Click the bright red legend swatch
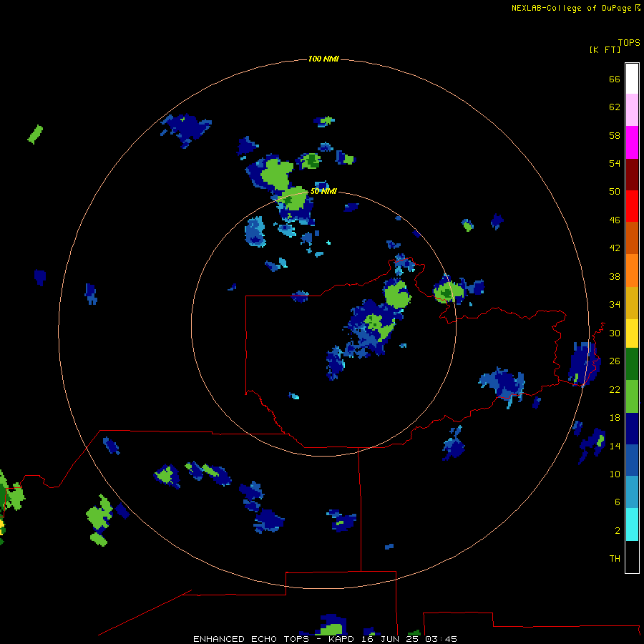The width and height of the screenshot is (644, 644). click(632, 206)
